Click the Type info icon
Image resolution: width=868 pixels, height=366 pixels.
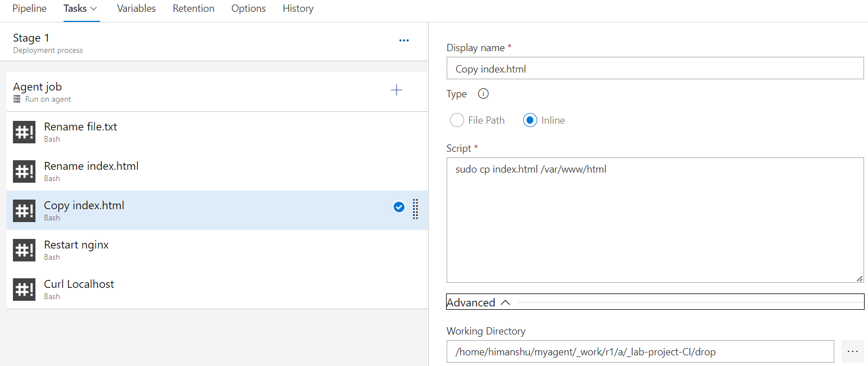click(483, 94)
